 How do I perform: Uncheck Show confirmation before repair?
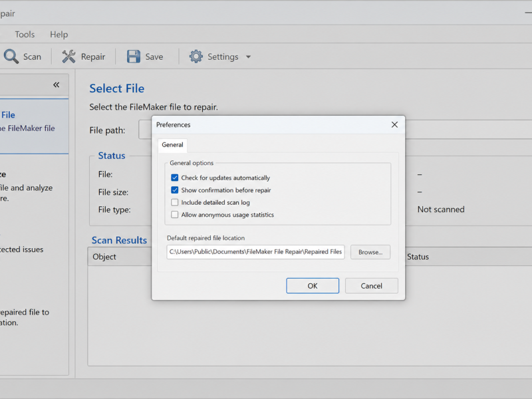point(175,190)
